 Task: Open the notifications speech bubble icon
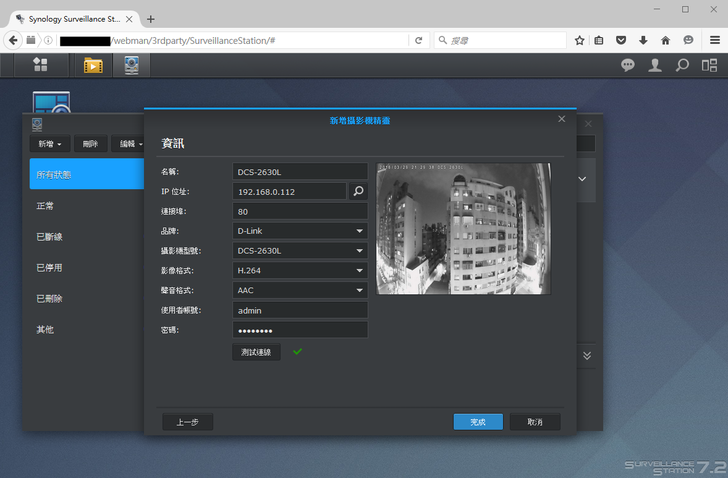point(628,65)
